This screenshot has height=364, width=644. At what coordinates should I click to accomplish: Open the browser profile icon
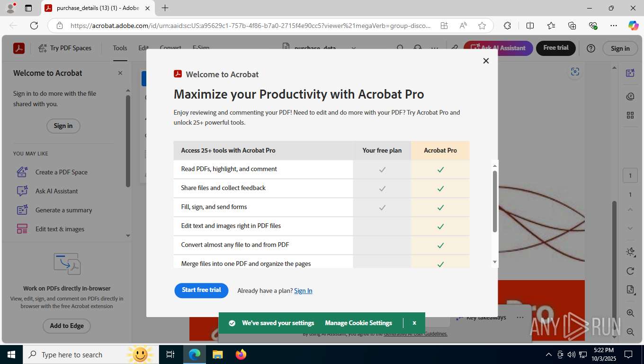click(x=10, y=8)
